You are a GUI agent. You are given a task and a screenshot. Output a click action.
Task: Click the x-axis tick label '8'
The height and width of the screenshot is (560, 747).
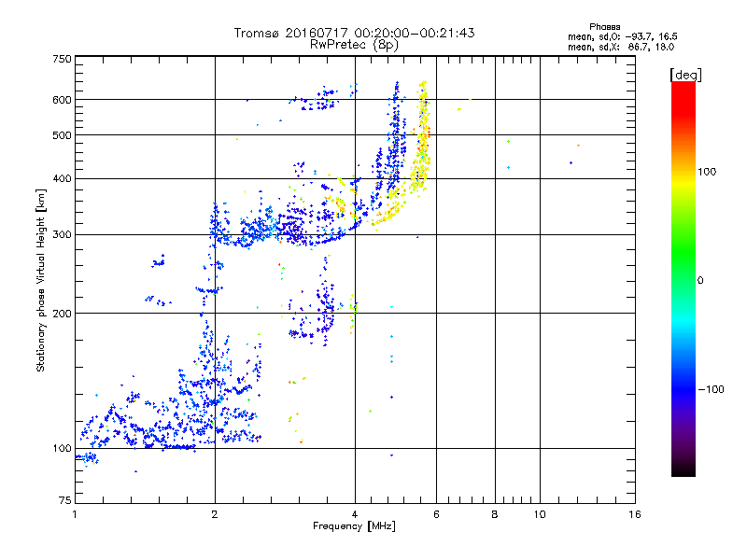[495, 514]
